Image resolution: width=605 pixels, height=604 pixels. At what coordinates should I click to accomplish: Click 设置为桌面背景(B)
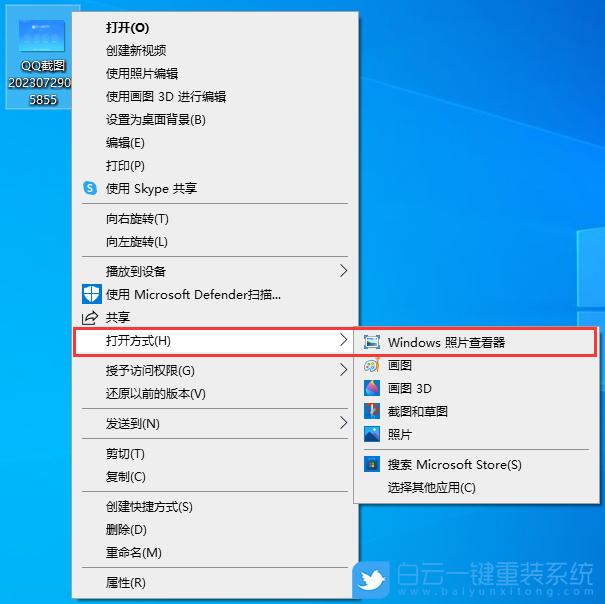[215, 120]
